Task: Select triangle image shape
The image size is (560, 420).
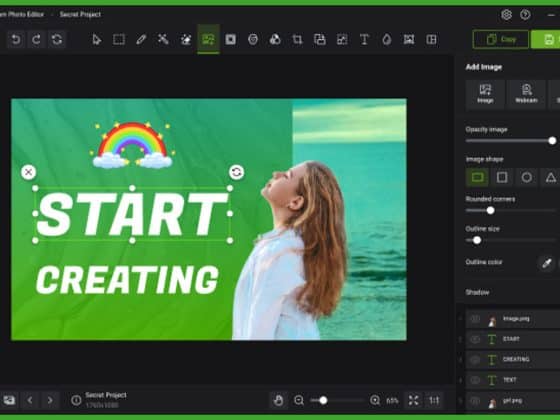Action: (x=551, y=177)
